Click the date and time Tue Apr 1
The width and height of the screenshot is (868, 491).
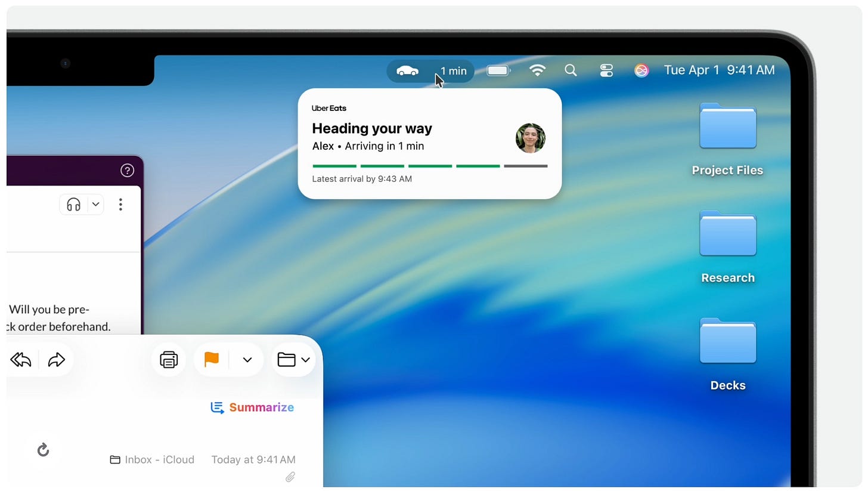tap(720, 70)
